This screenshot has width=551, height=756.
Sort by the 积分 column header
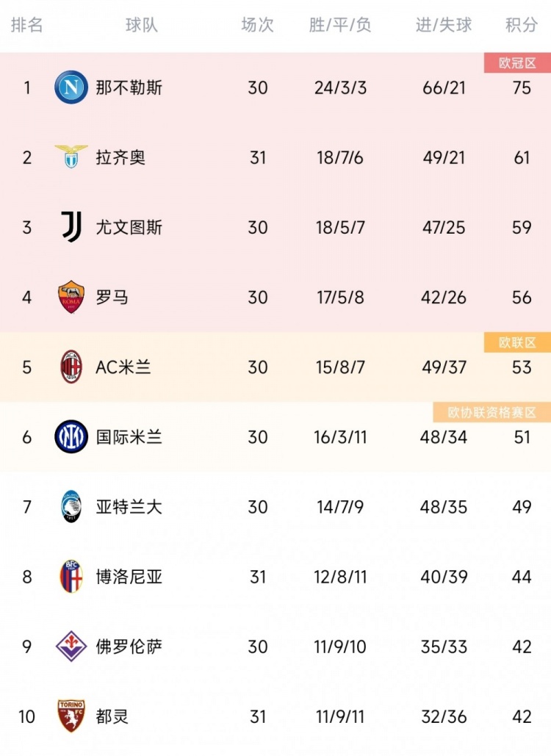(522, 25)
